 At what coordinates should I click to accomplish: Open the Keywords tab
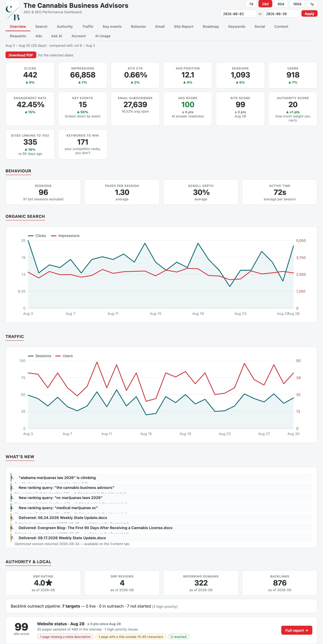(237, 27)
